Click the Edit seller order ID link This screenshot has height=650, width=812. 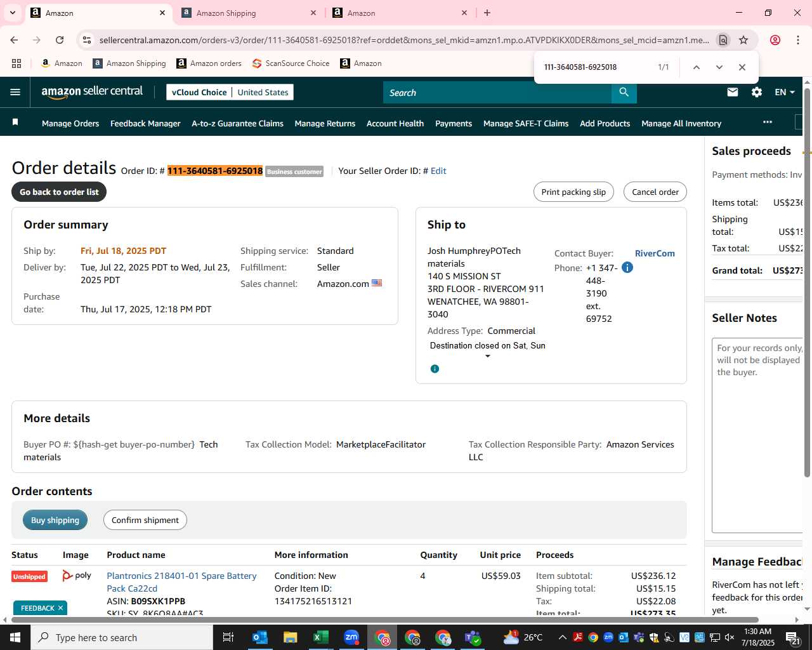[438, 171]
